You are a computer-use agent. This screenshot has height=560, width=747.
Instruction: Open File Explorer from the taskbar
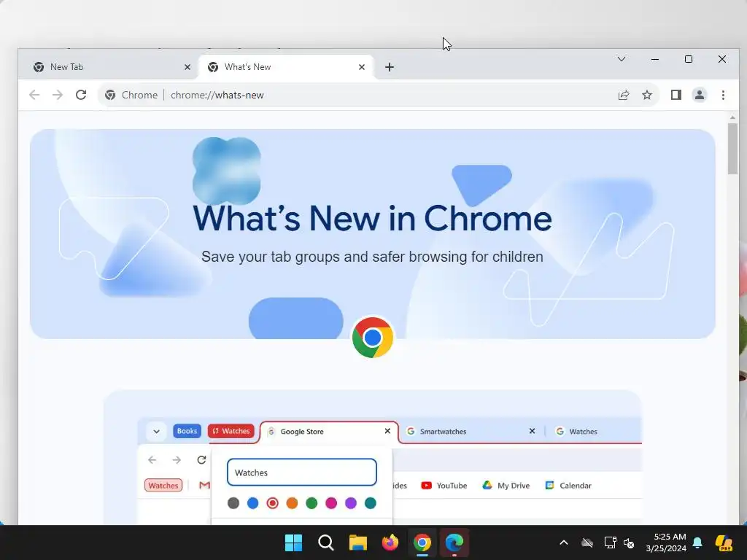coord(357,542)
